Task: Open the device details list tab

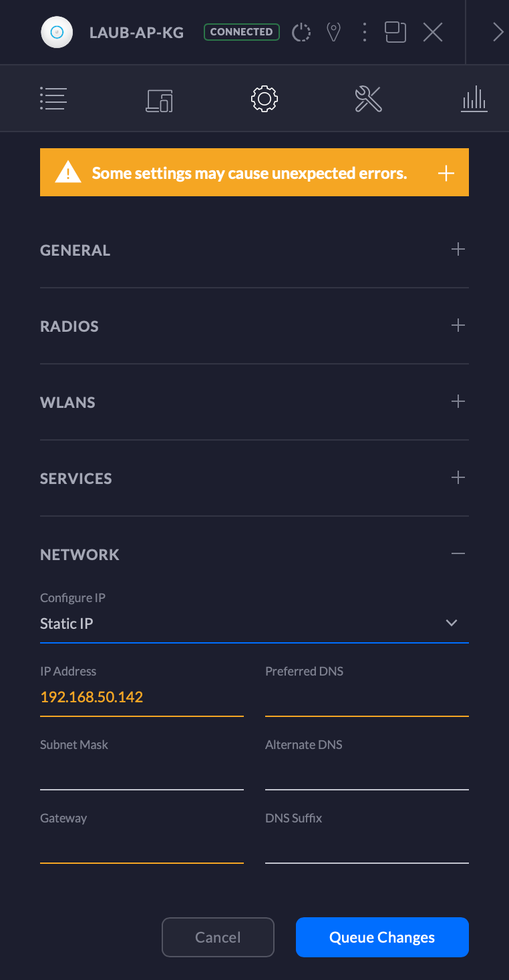Action: (x=53, y=99)
